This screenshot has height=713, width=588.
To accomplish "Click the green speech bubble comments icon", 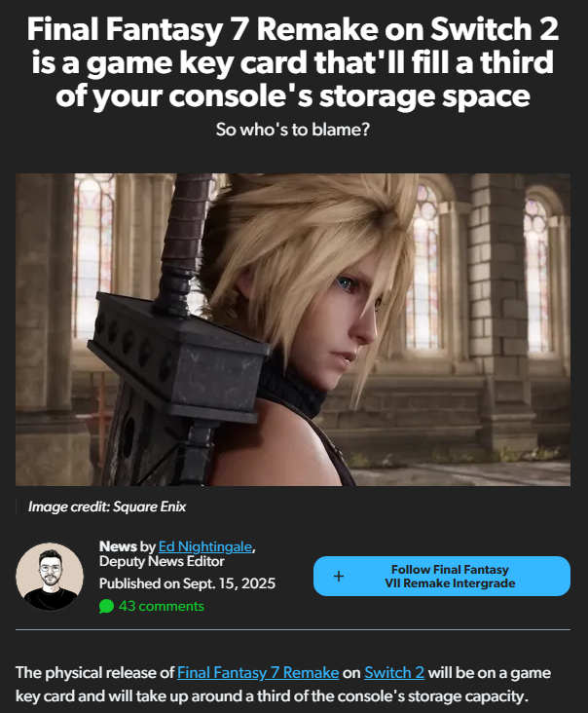I will click(106, 606).
